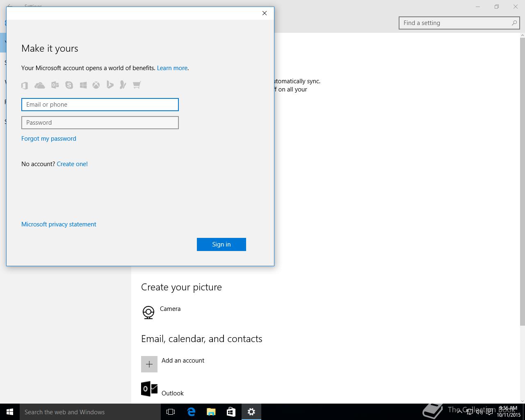The height and width of the screenshot is (420, 525).
Task: Open the Store from the taskbar
Action: (231, 412)
